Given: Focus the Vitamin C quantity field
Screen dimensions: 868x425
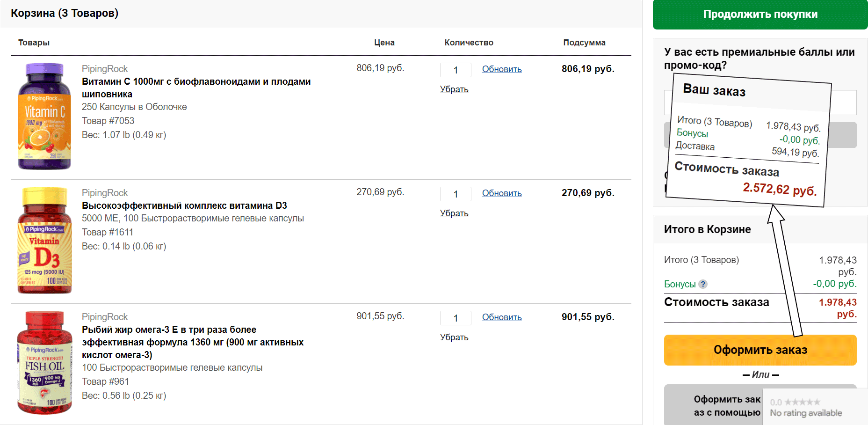Looking at the screenshot, I should coord(456,70).
